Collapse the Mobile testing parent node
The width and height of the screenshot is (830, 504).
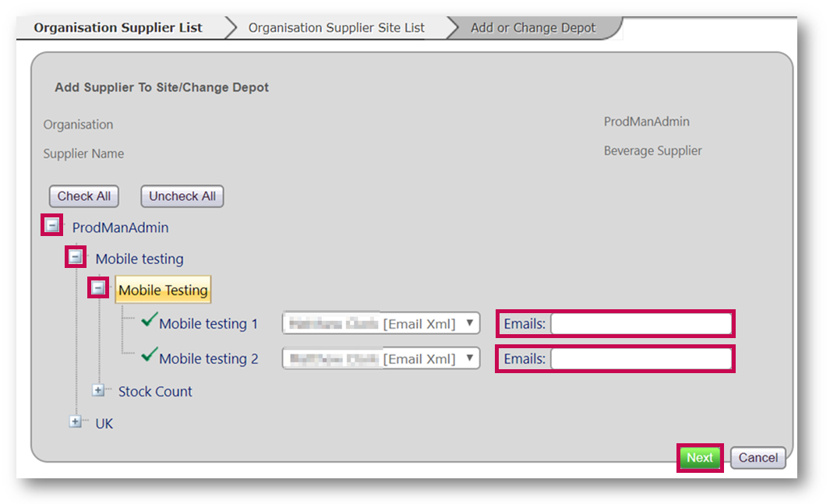coord(76,257)
